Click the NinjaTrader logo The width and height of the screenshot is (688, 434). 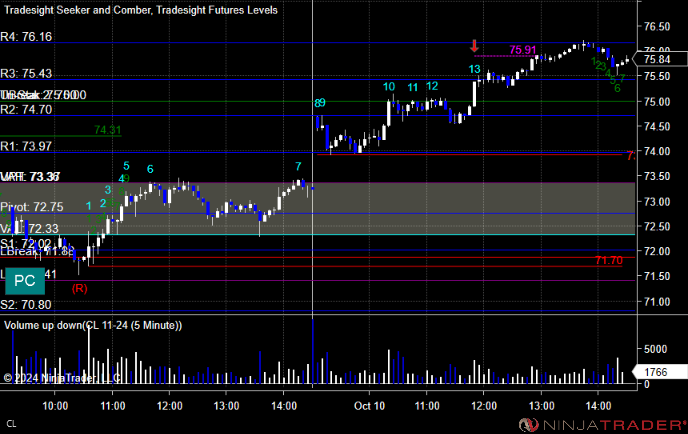point(603,425)
